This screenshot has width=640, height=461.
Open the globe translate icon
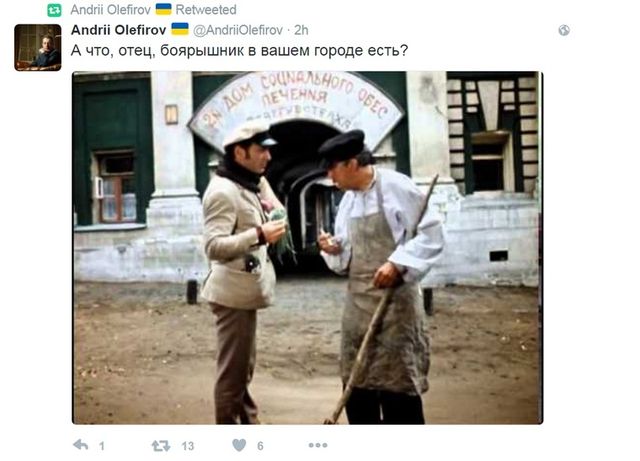[x=564, y=30]
